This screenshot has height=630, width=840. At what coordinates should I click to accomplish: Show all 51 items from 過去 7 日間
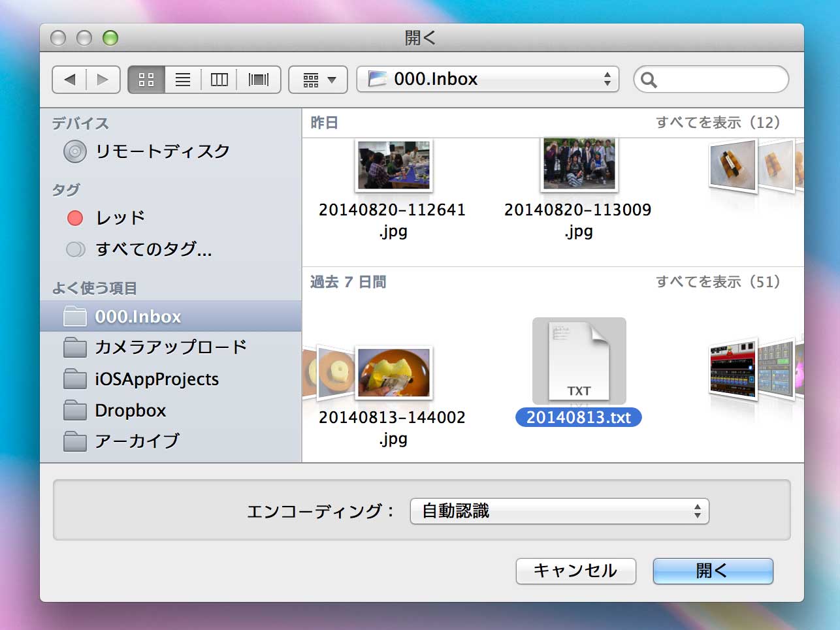pyautogui.click(x=718, y=282)
